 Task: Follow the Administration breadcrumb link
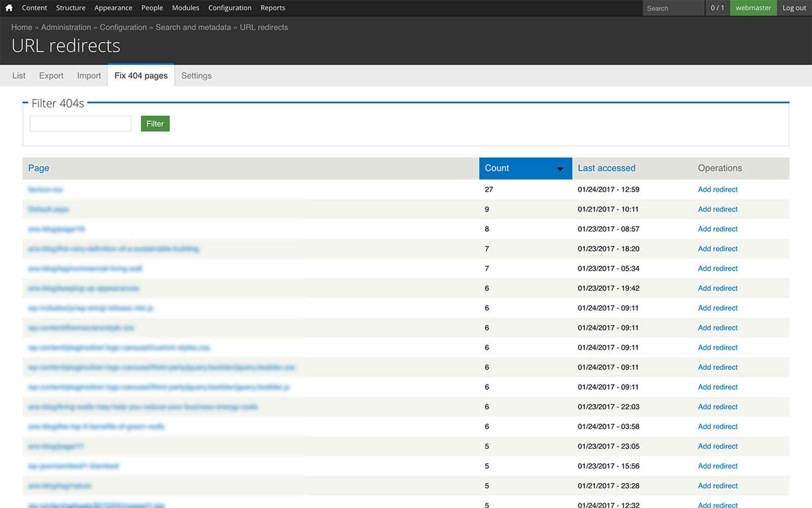[x=66, y=27]
